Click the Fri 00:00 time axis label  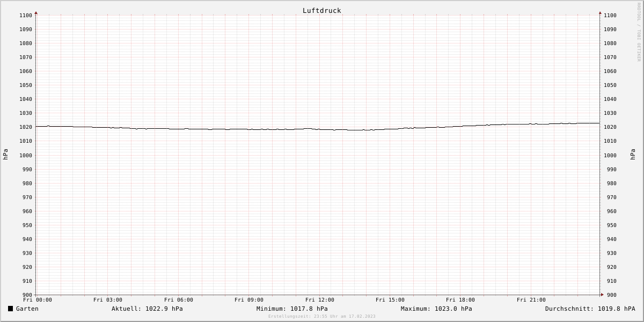tap(38, 300)
